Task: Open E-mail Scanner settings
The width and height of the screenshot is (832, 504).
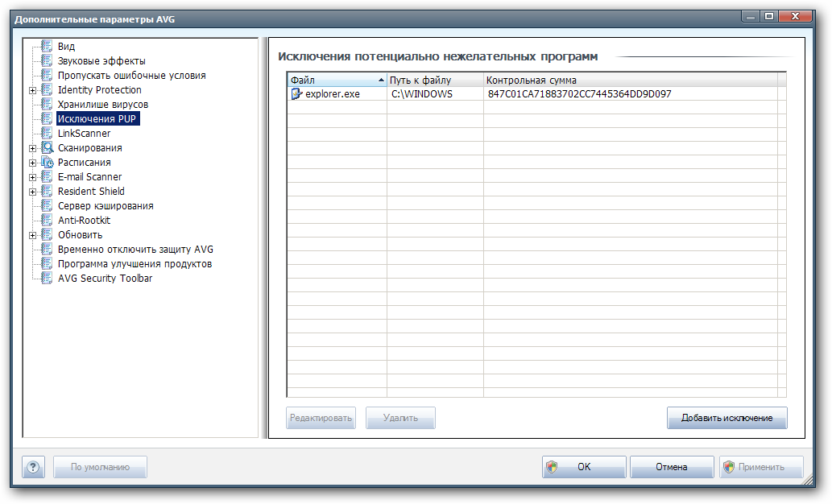Action: [89, 176]
